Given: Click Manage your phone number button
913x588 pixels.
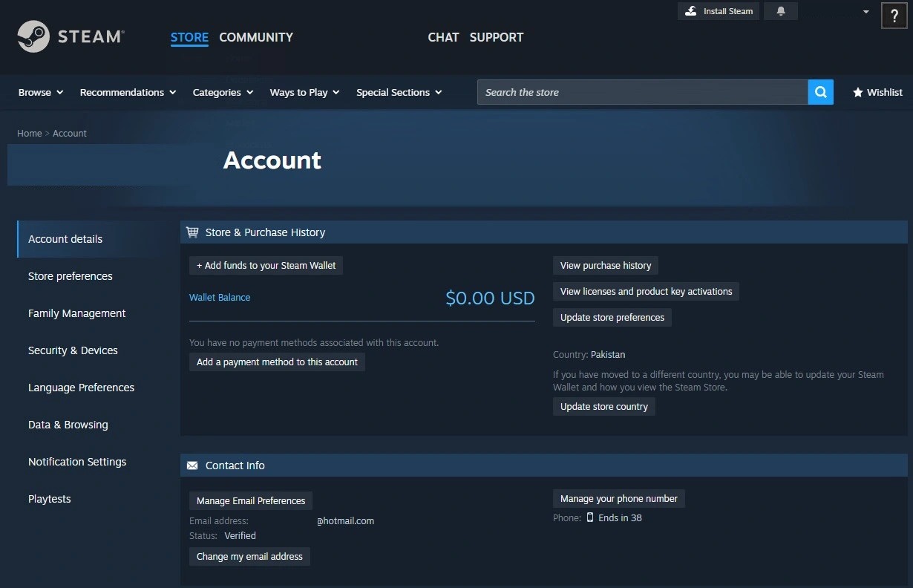Looking at the screenshot, I should 619,498.
